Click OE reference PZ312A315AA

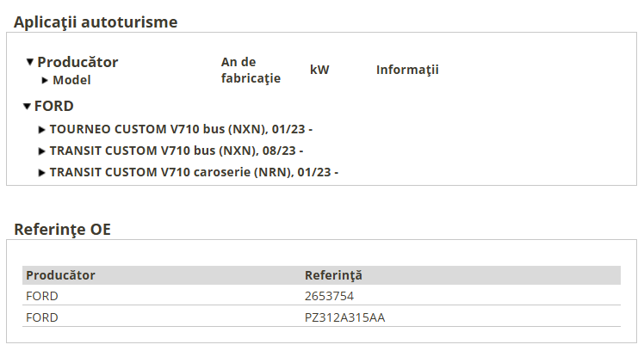(344, 317)
